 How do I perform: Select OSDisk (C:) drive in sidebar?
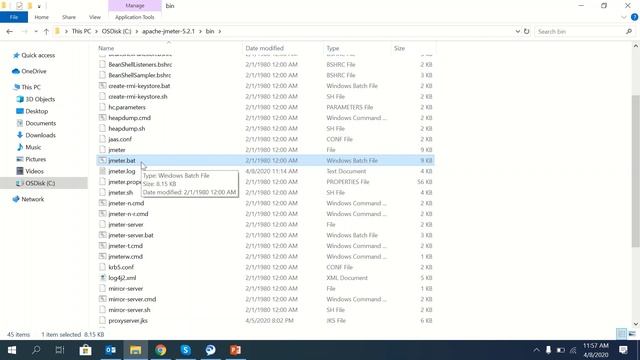pyautogui.click(x=44, y=183)
